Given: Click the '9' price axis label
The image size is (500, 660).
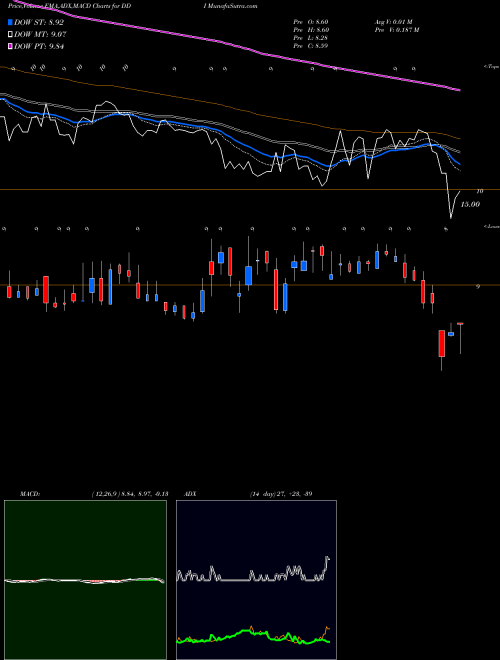Looking at the screenshot, I should (x=478, y=287).
